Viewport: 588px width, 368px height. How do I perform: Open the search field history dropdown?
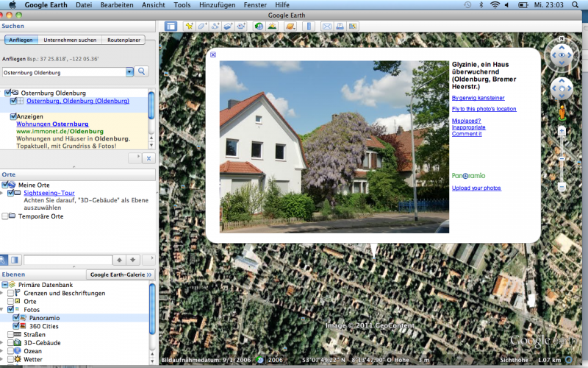(129, 72)
